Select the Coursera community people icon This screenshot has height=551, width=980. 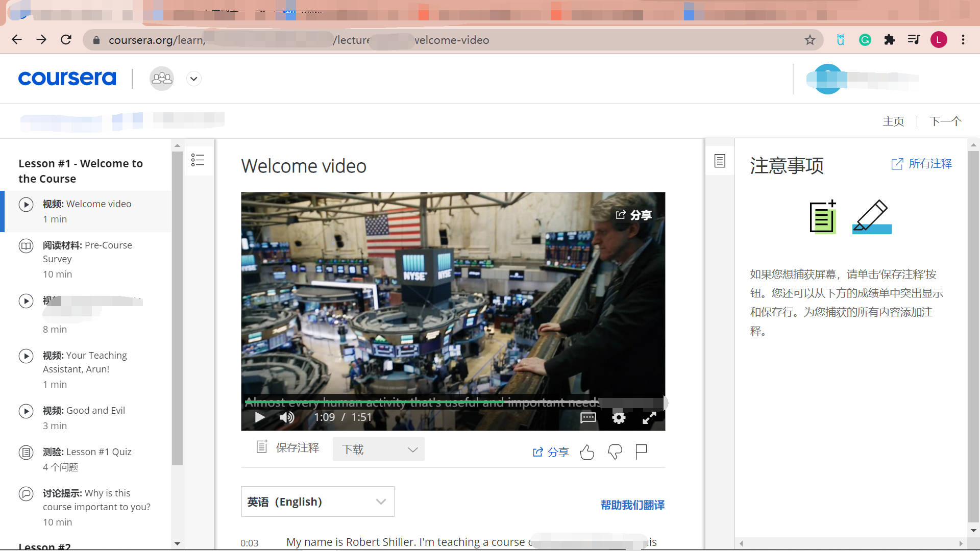point(161,79)
